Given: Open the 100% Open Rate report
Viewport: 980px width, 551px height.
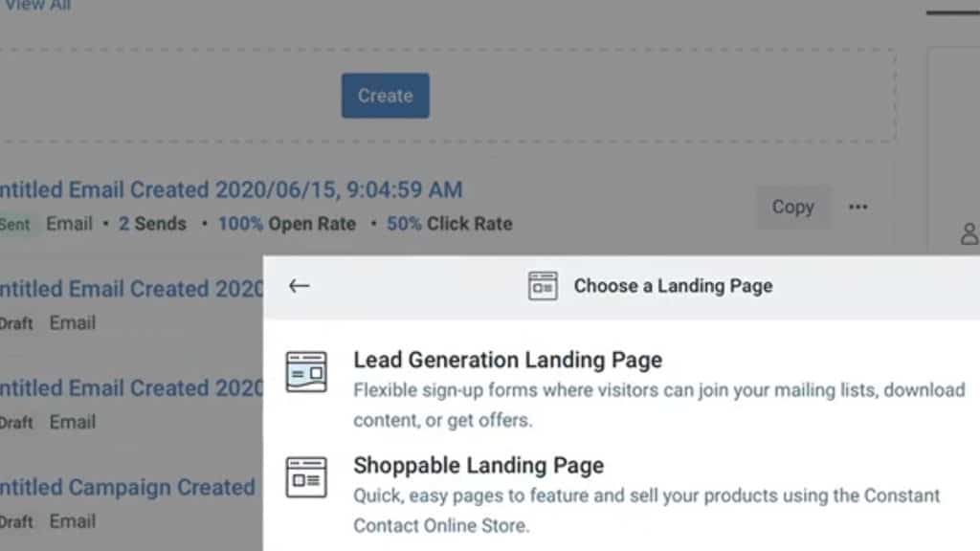Looking at the screenshot, I should pos(287,224).
